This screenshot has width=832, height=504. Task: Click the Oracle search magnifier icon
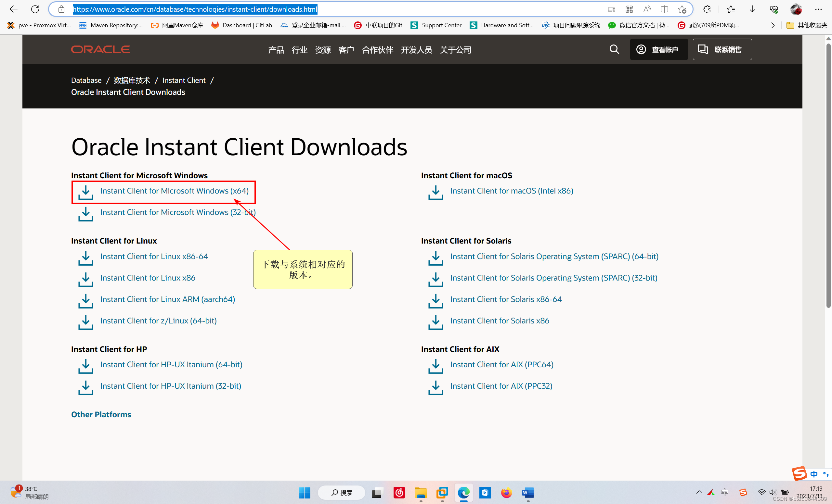click(x=614, y=50)
